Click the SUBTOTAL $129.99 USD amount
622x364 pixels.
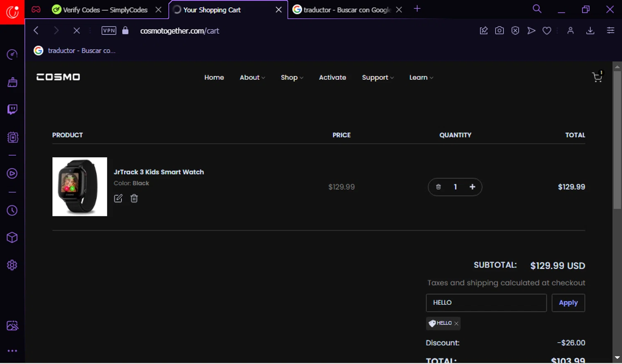tap(558, 266)
